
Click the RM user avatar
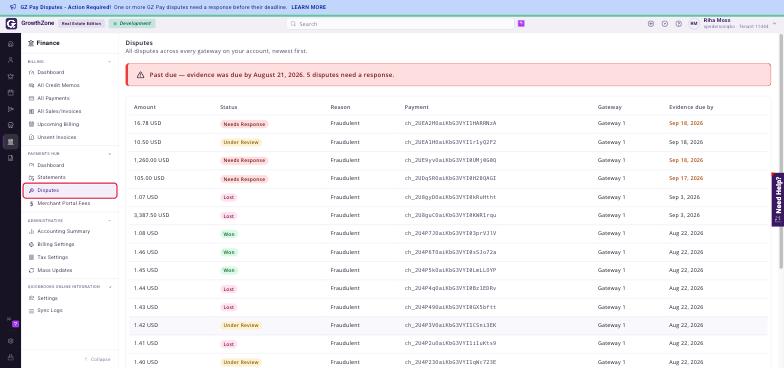click(694, 24)
